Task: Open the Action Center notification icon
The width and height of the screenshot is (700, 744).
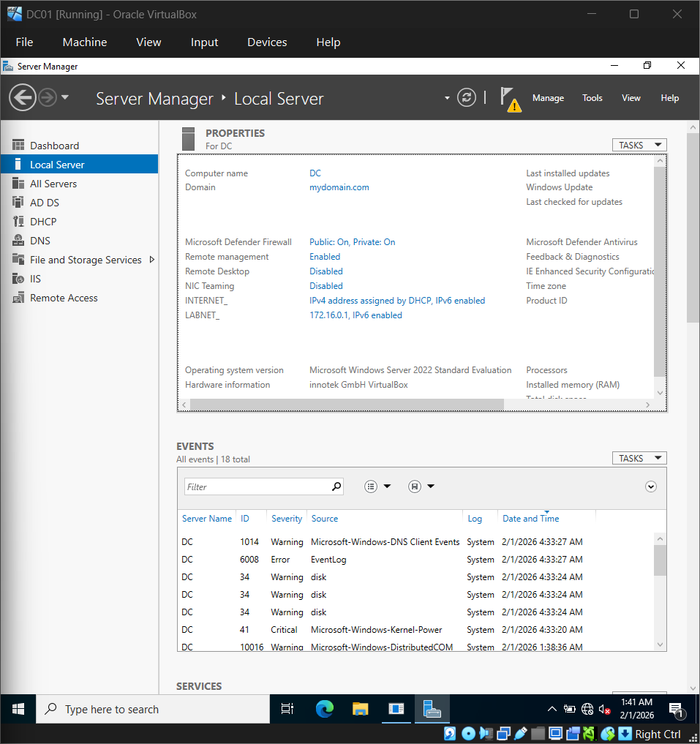Action: 676,710
